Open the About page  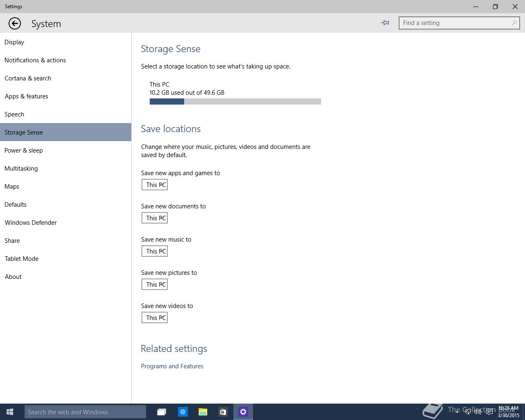coord(66,277)
